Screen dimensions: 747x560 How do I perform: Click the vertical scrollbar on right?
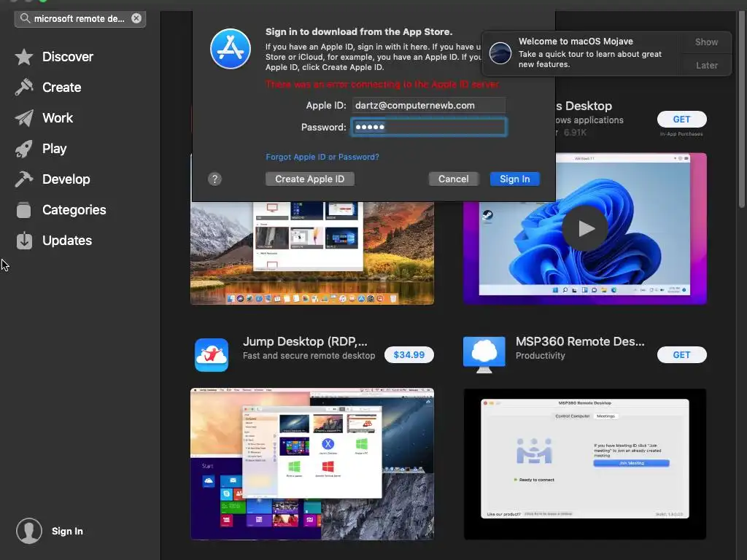(x=741, y=109)
